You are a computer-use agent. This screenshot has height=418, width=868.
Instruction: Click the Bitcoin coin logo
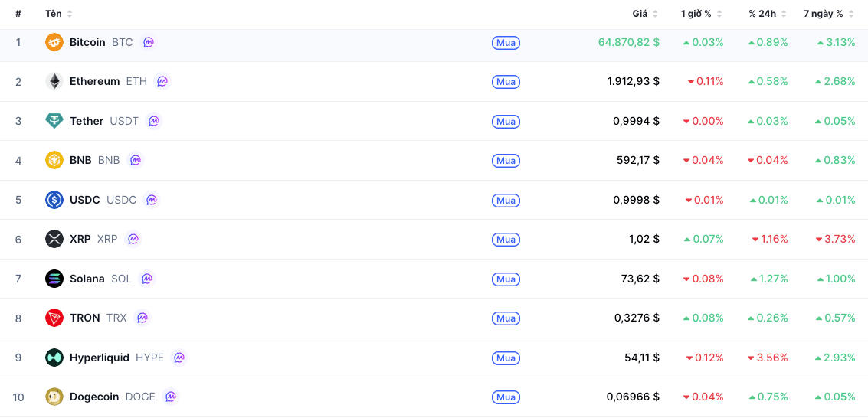tap(54, 42)
